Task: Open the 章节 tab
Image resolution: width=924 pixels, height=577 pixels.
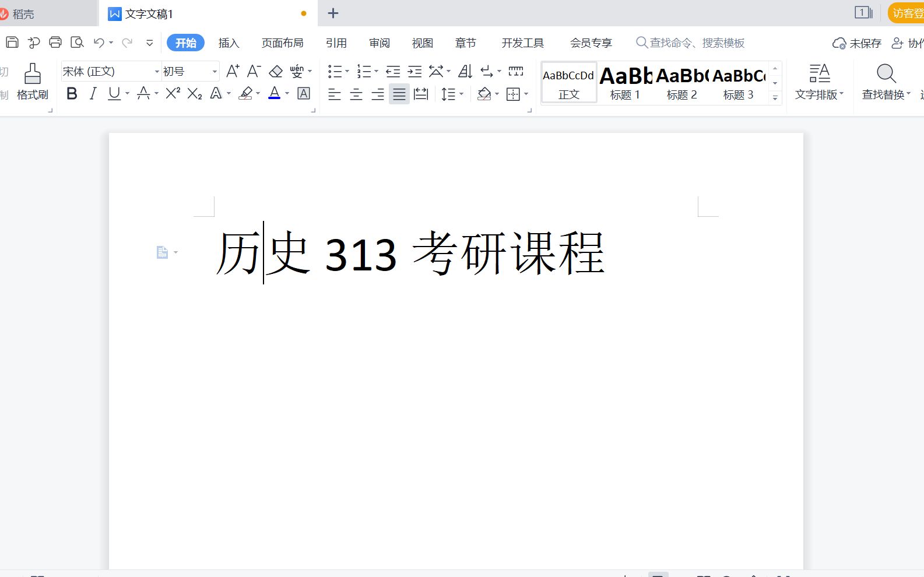Action: (466, 43)
